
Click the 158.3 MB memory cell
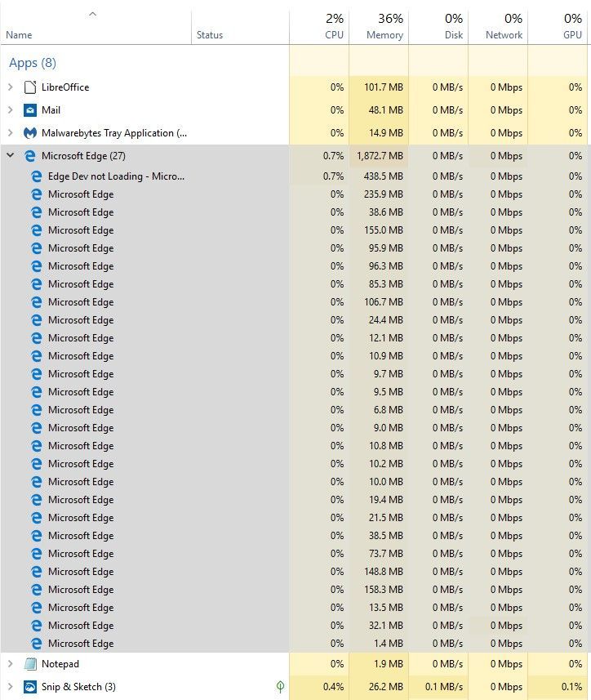[x=379, y=589]
